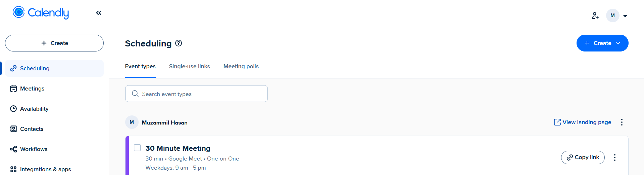Open Availability clock icon in sidebar
Image resolution: width=644 pixels, height=175 pixels.
pos(13,109)
